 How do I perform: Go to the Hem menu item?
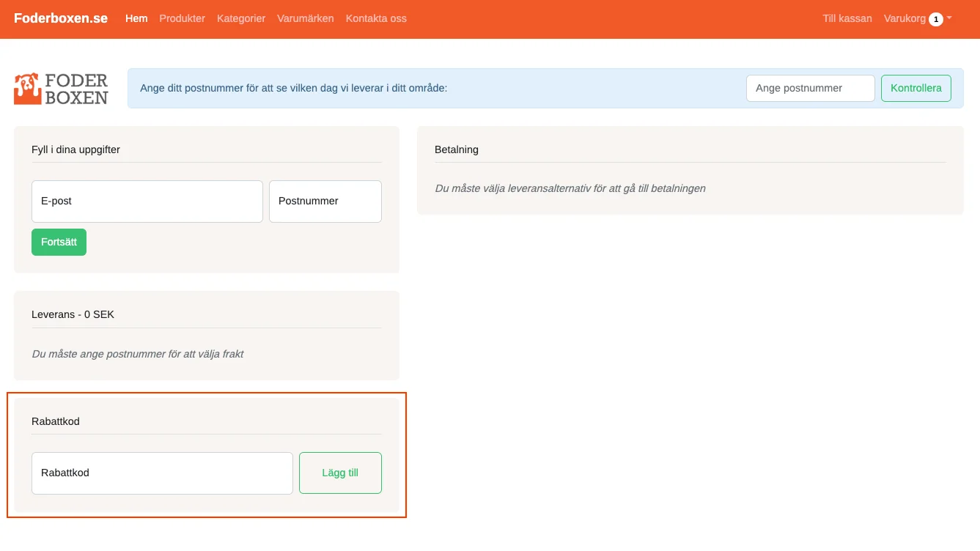136,18
